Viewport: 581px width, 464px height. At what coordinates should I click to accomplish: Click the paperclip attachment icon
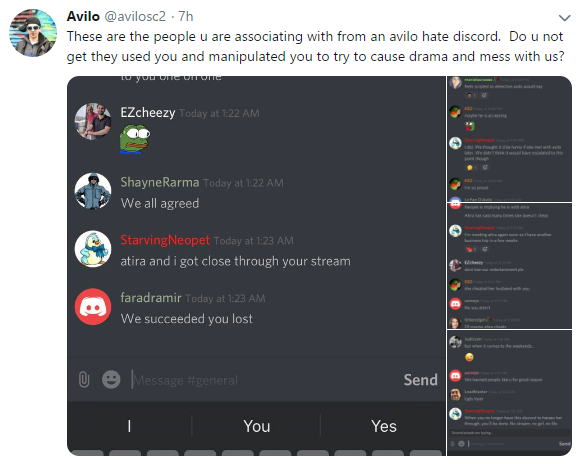(84, 380)
